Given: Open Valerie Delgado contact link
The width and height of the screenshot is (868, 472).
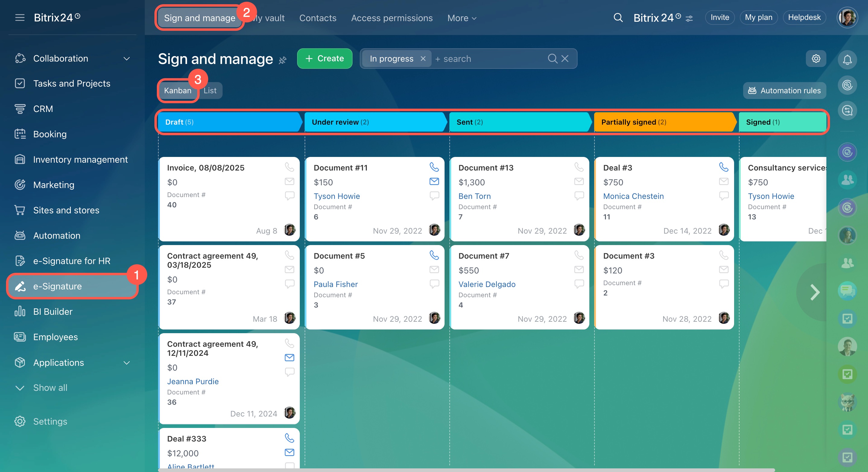Looking at the screenshot, I should point(487,284).
